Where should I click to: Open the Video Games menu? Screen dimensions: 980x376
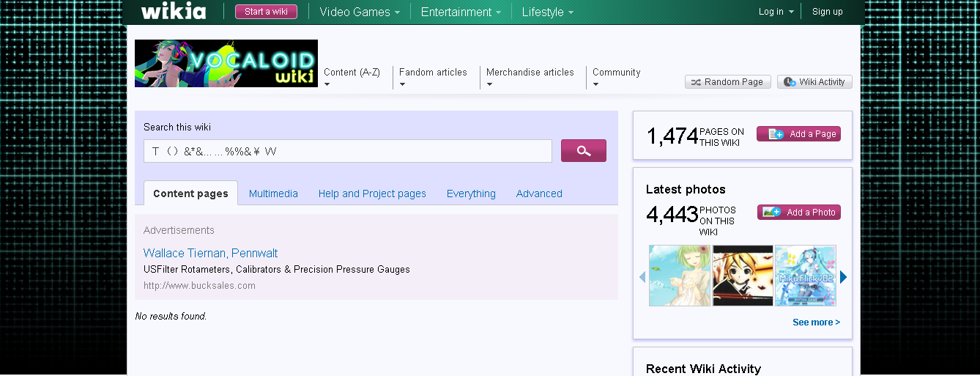(360, 12)
